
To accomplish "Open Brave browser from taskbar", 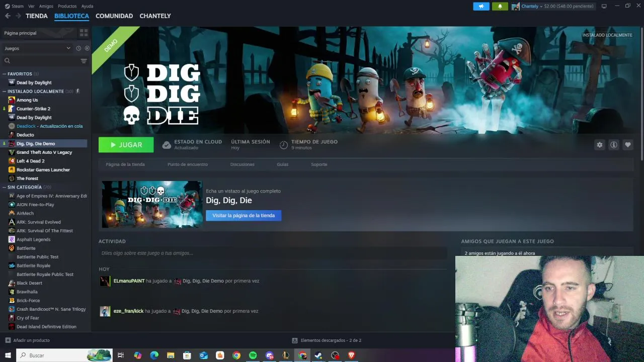I will (351, 355).
